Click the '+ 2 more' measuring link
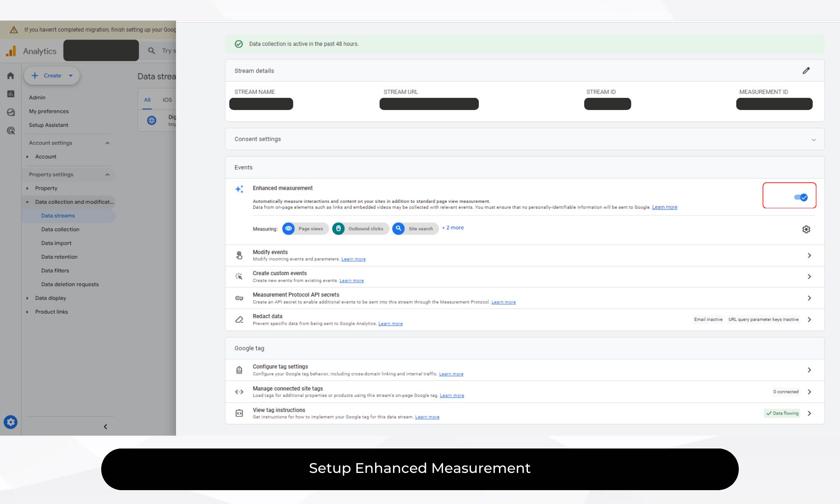 453,228
